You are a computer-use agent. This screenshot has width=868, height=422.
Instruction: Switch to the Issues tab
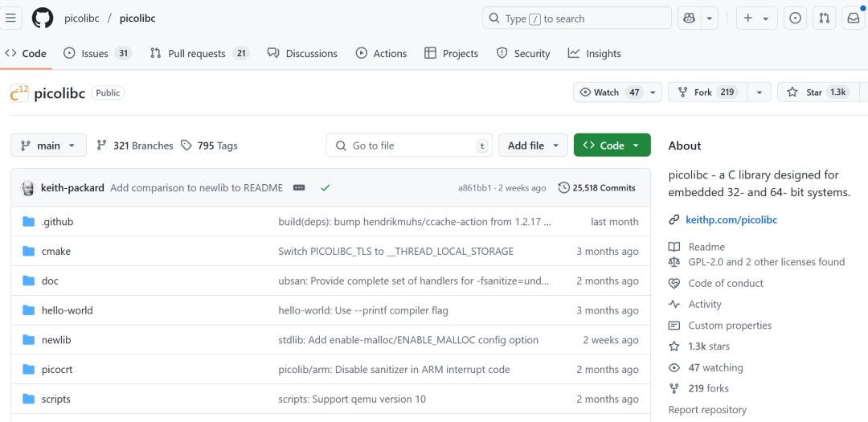(97, 54)
